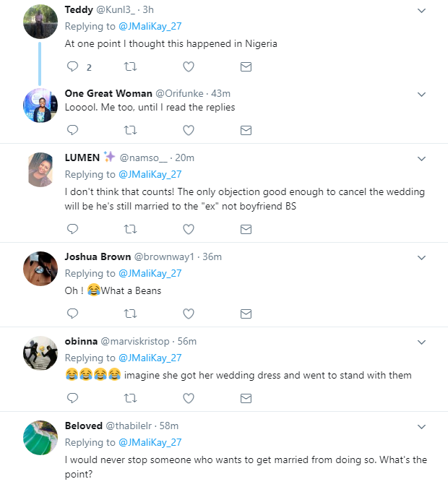Open dropdown caret on Beloved's tweet
The image size is (448, 492).
422,426
